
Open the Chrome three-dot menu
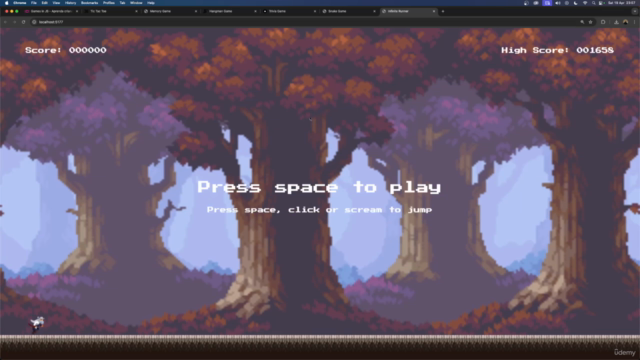(x=634, y=22)
